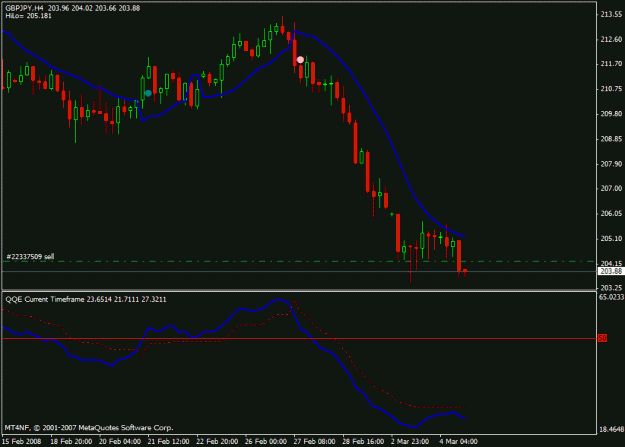Click the GBPJPY,H4 chart title text
This screenshot has height=447, width=625.
coord(24,8)
